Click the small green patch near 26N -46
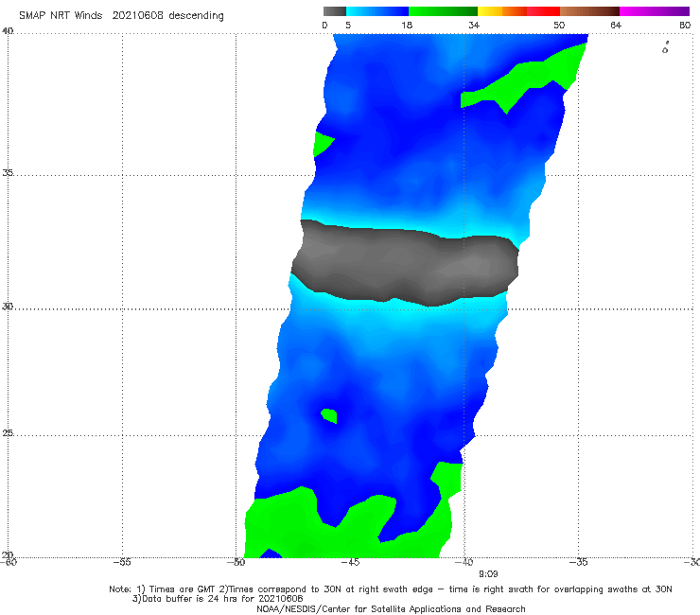700x615 pixels. pyautogui.click(x=329, y=415)
